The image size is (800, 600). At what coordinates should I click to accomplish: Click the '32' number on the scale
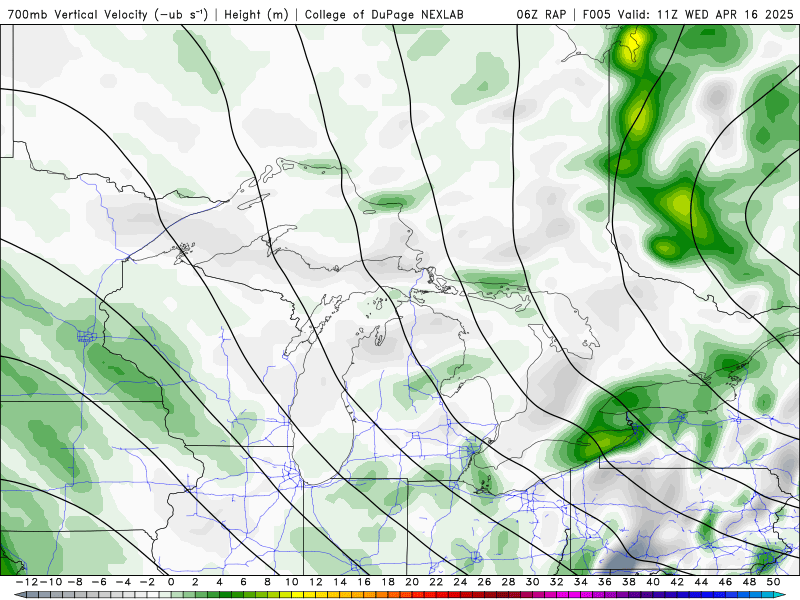coord(557,582)
